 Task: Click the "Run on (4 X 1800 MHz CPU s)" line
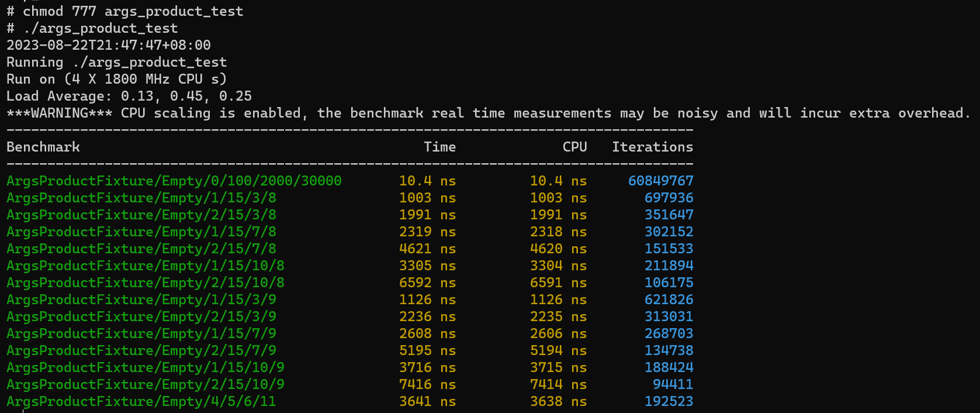click(x=116, y=79)
